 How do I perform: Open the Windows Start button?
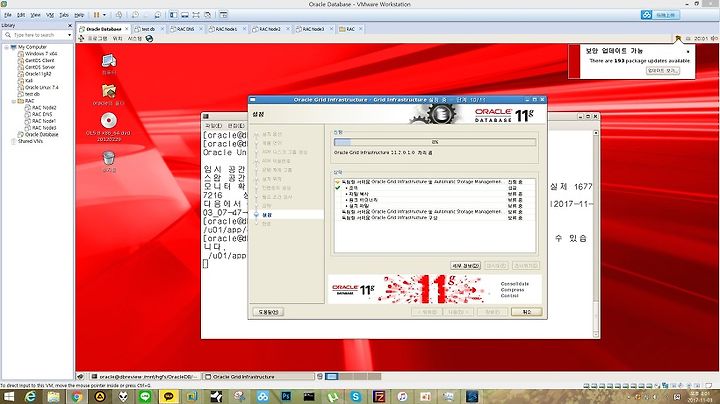(8, 396)
